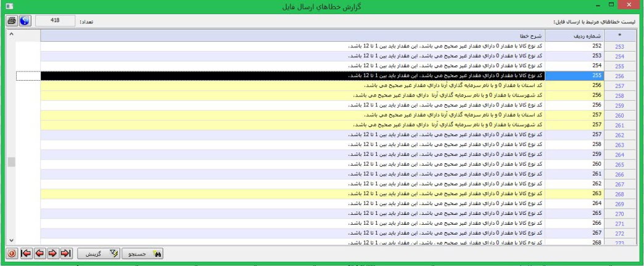Select row header 257

[x=619, y=86]
